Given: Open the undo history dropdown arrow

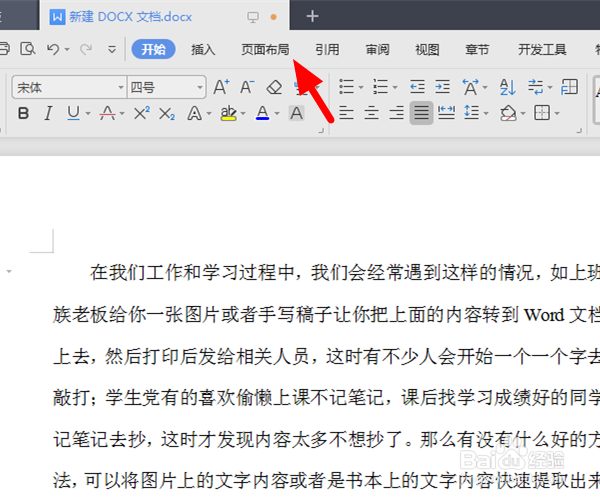Looking at the screenshot, I should point(67,50).
